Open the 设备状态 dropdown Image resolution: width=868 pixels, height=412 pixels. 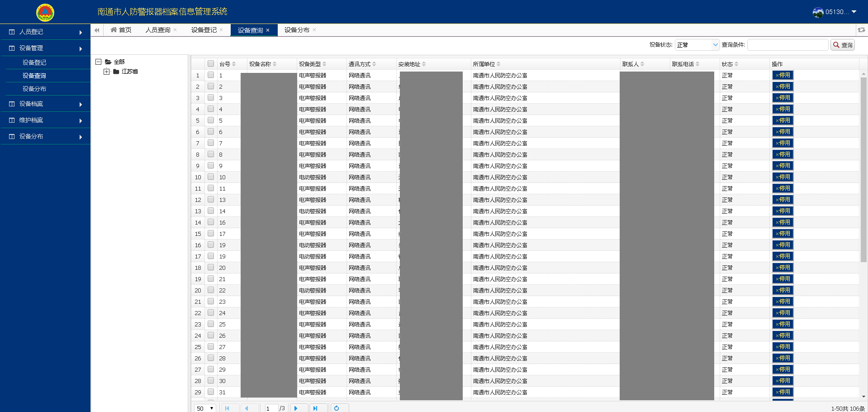[697, 45]
